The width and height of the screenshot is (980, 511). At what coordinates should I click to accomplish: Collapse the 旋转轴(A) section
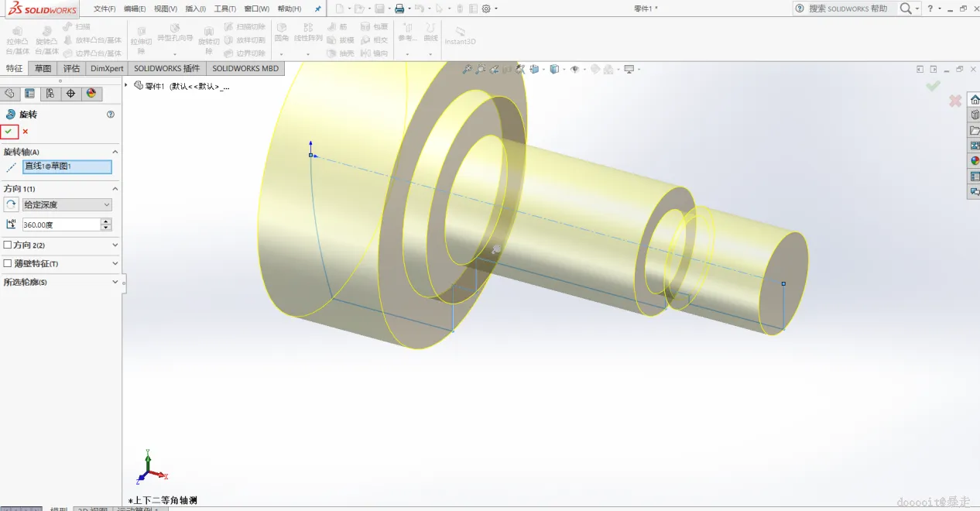115,152
